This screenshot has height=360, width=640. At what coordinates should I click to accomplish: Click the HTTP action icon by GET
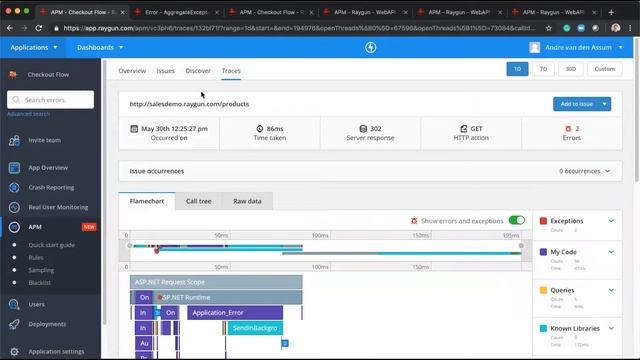coord(464,129)
